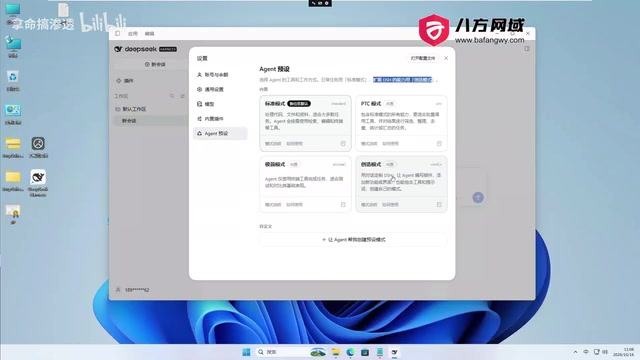Open Windows Start menu
The height and width of the screenshot is (360, 640).
[x=246, y=352]
